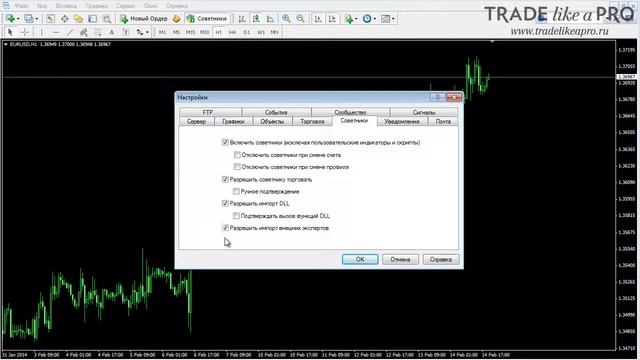Pick the horizontal line drawing tool
640x360 pixels.
pyautogui.click(x=56, y=32)
